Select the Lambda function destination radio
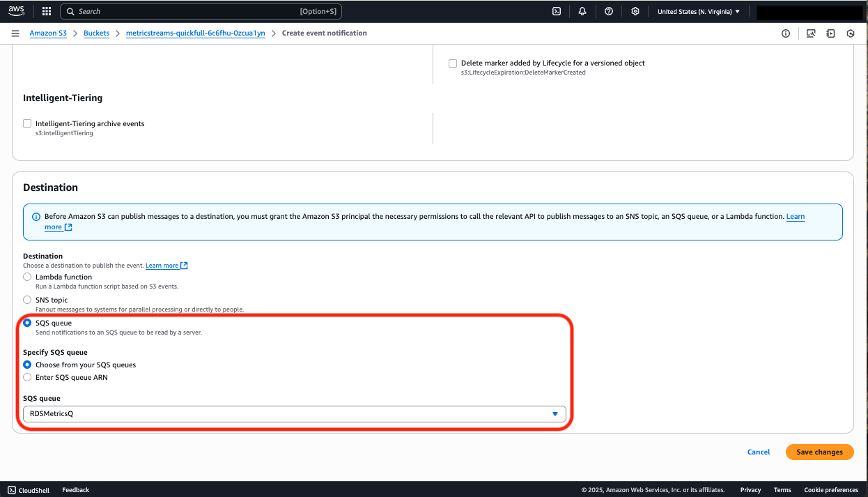Screen dimensions: 868x497 click(27, 277)
